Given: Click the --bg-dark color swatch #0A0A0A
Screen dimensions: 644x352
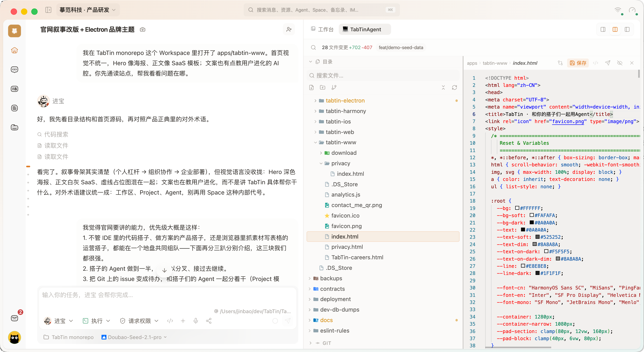Looking at the screenshot, I should pos(532,222).
